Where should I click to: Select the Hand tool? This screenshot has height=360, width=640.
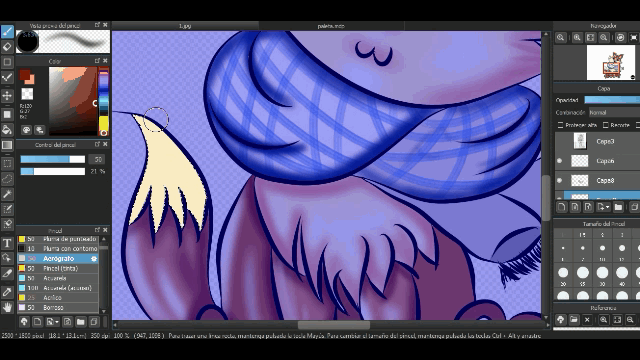coord(7,307)
